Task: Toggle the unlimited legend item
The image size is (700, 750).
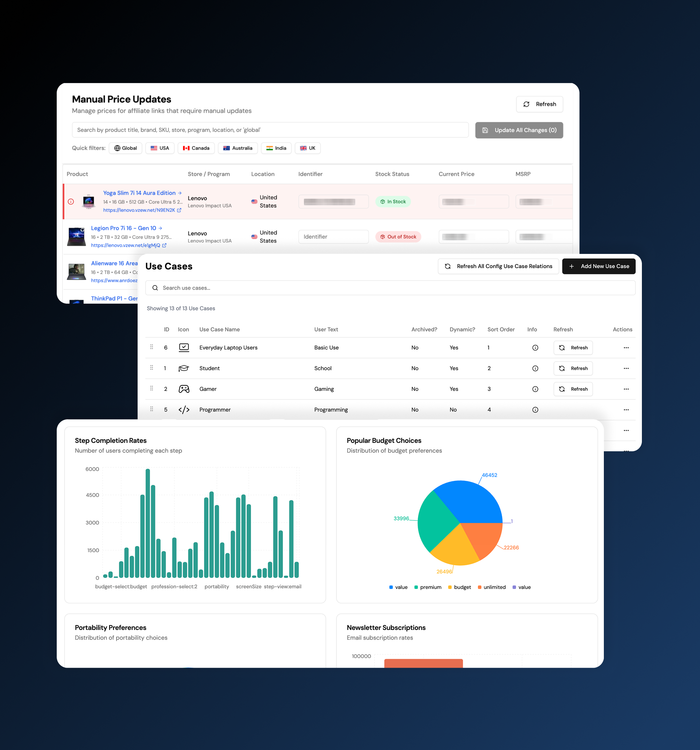Action: pyautogui.click(x=492, y=587)
